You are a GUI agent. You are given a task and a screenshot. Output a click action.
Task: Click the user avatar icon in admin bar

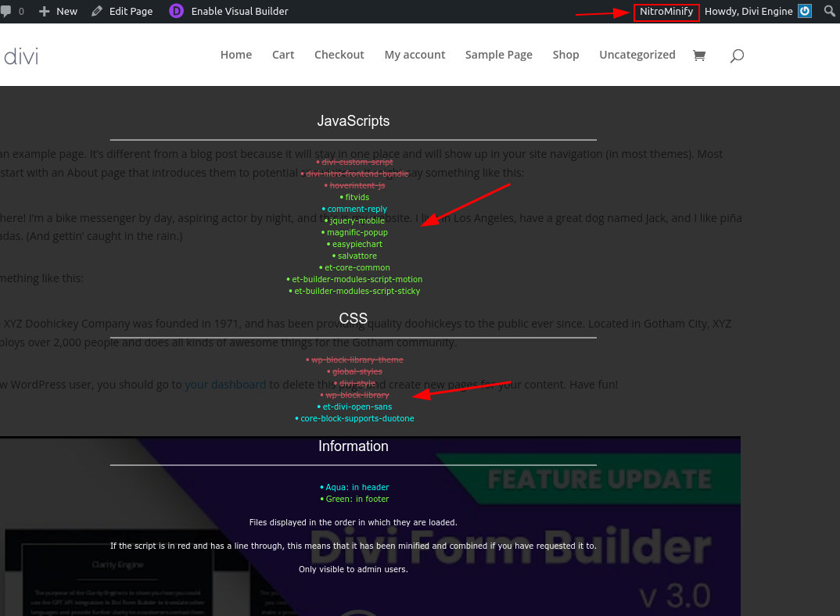pyautogui.click(x=805, y=12)
